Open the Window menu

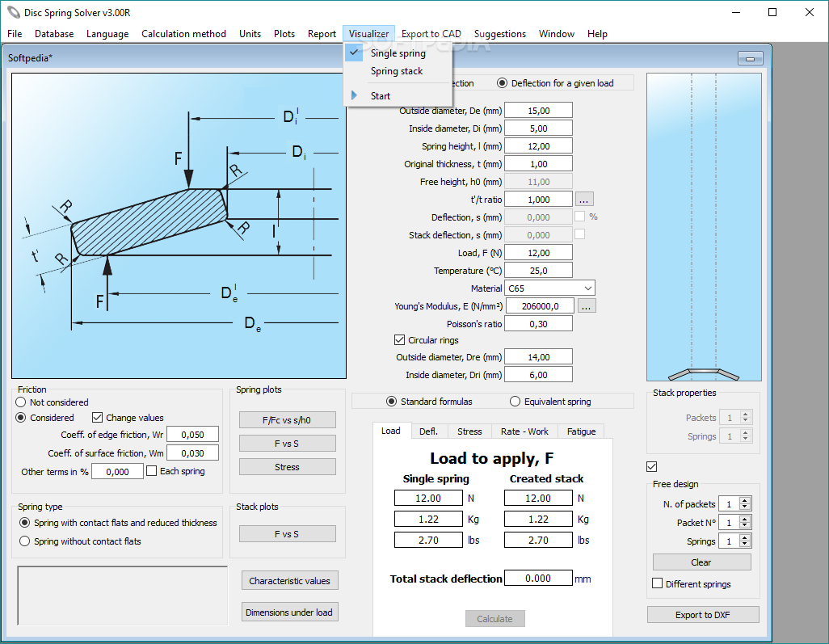pyautogui.click(x=556, y=34)
